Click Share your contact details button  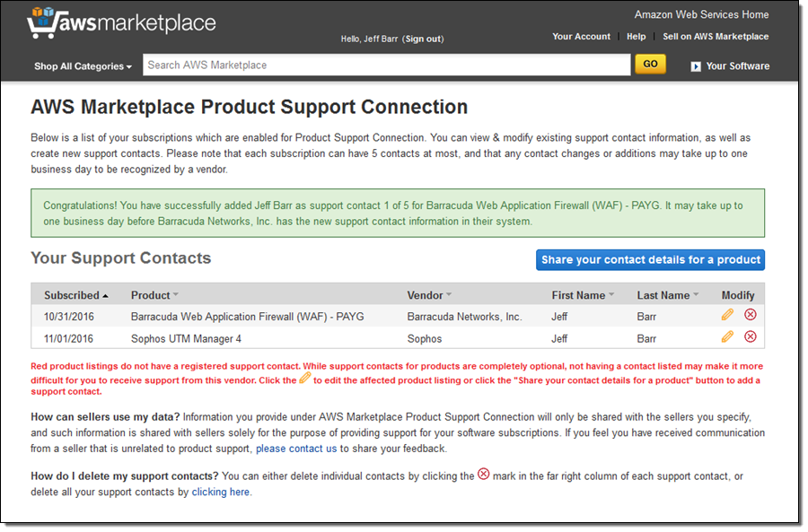pyautogui.click(x=650, y=259)
